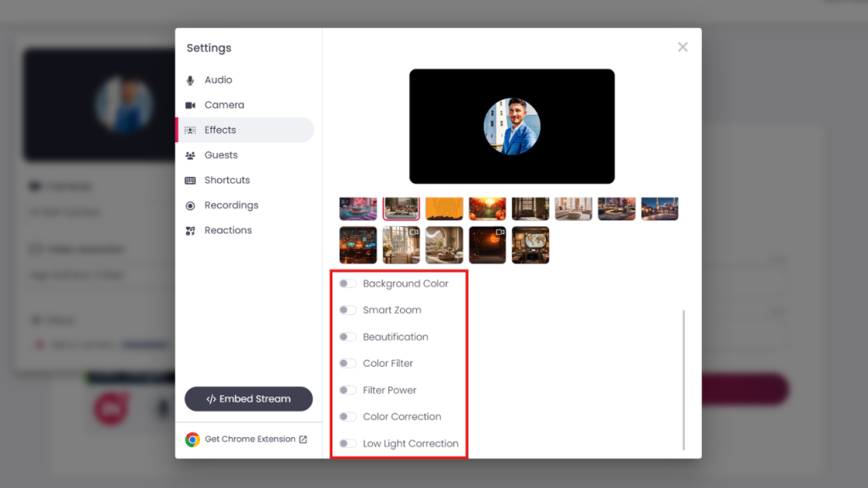Viewport: 868px width, 488px height.
Task: Enable Low Light Correction
Action: (347, 443)
